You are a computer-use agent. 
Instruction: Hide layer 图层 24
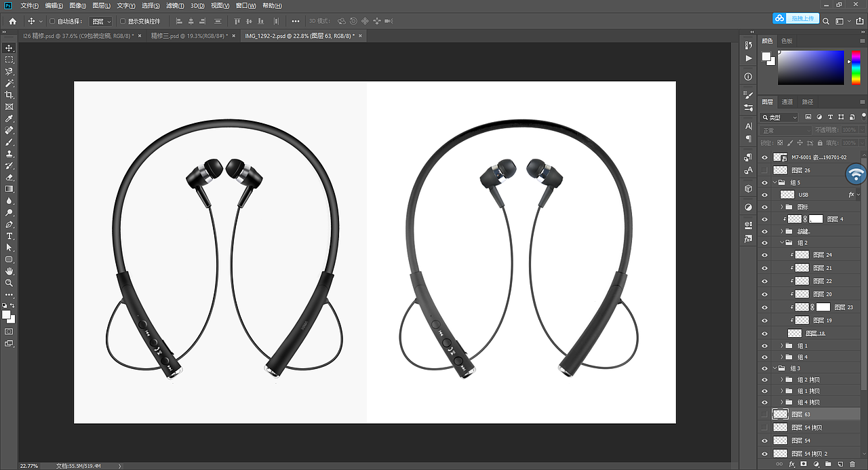tap(765, 255)
